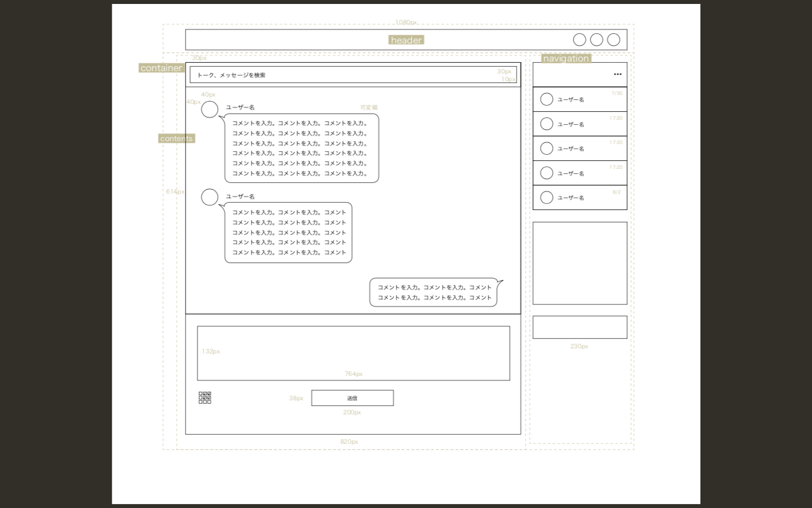Click the ユーザー名 label above the first message
Image resolution: width=812 pixels, height=508 pixels.
click(x=240, y=107)
